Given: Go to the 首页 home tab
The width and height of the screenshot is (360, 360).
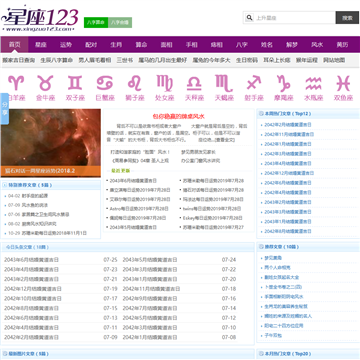Looking at the screenshot, I should [x=14, y=45].
